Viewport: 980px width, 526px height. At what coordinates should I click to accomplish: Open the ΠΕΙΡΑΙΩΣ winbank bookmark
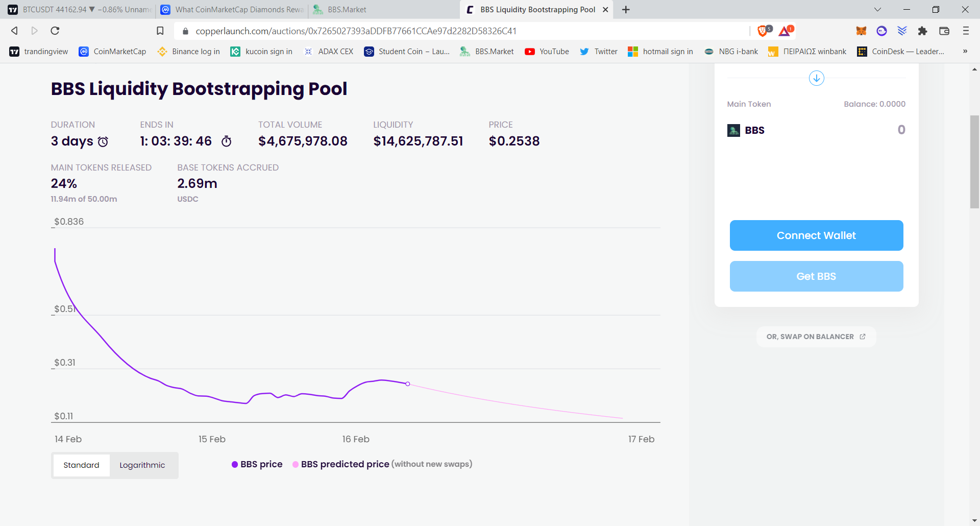807,51
